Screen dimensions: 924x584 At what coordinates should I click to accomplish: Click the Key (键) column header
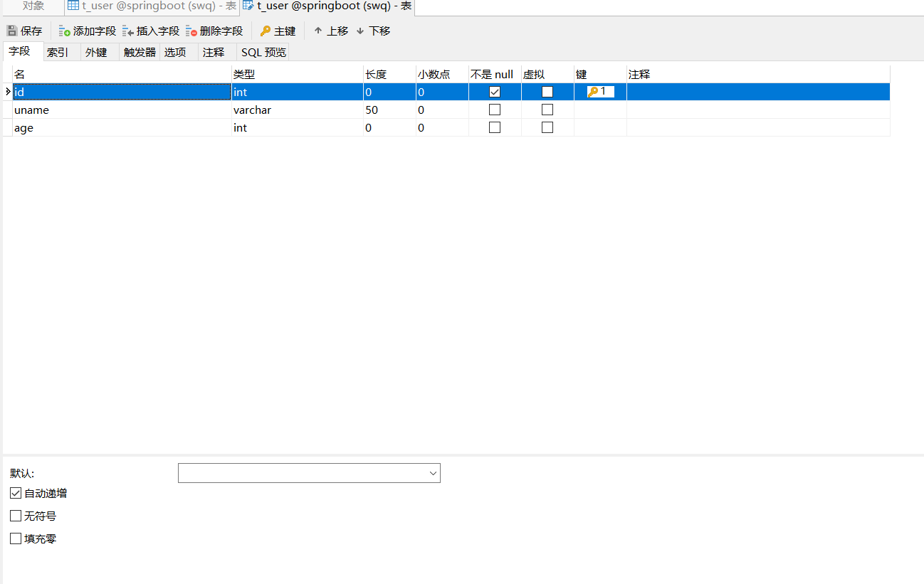[600, 74]
